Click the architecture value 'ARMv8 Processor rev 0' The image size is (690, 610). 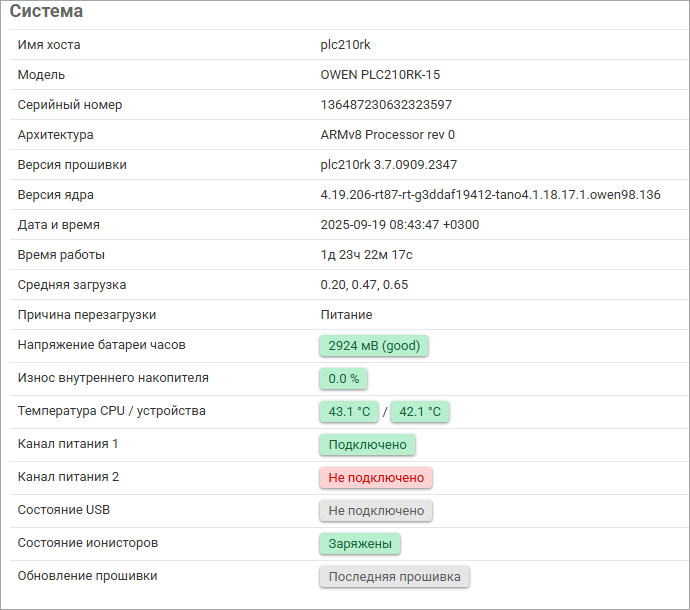tap(387, 135)
